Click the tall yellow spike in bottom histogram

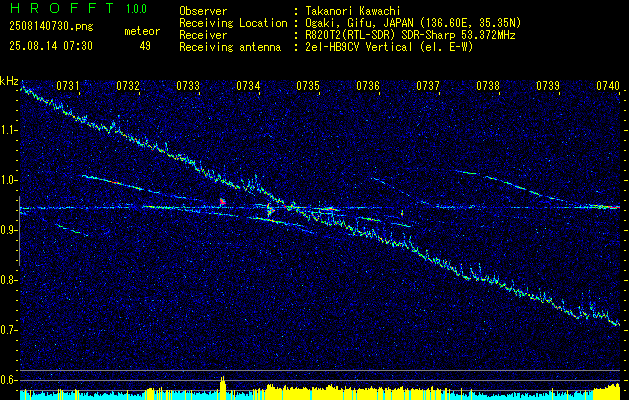click(223, 388)
